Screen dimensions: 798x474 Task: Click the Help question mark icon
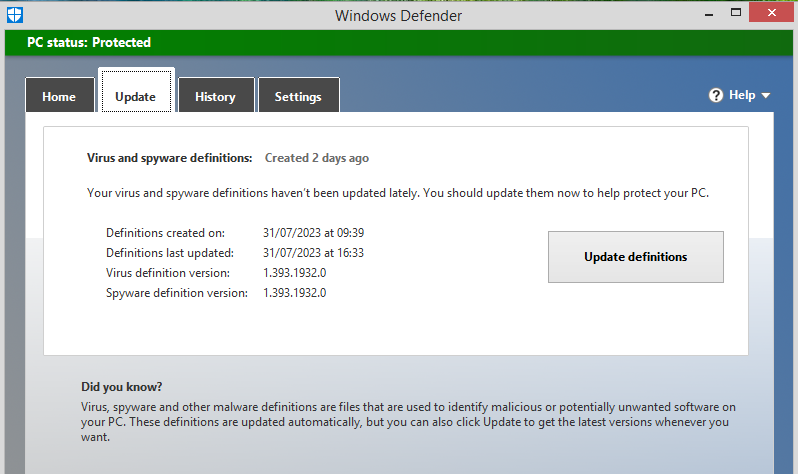click(x=716, y=95)
